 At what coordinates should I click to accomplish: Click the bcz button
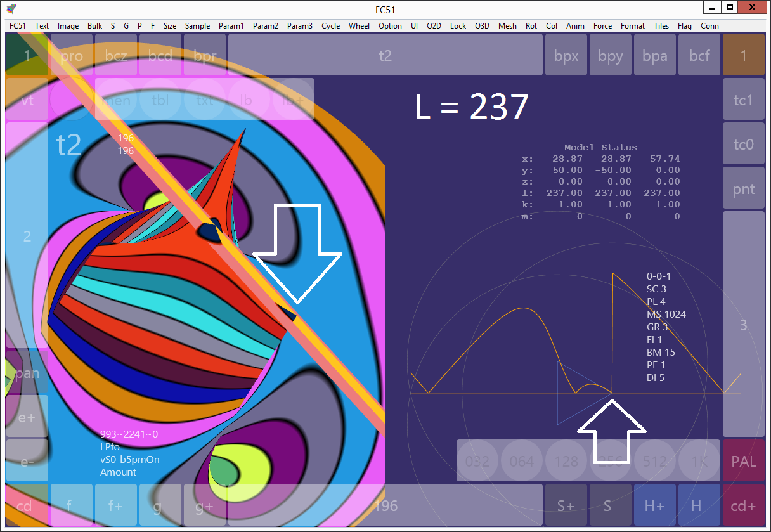(116, 55)
